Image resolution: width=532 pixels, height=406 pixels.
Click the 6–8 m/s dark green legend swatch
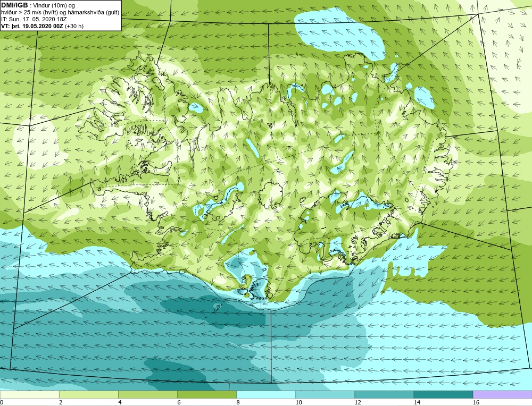pyautogui.click(x=207, y=394)
